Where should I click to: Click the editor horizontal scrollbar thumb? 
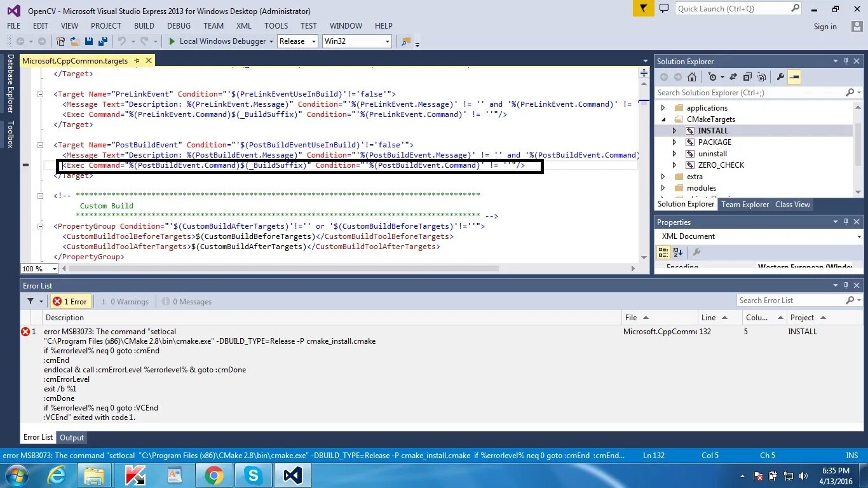click(x=284, y=269)
